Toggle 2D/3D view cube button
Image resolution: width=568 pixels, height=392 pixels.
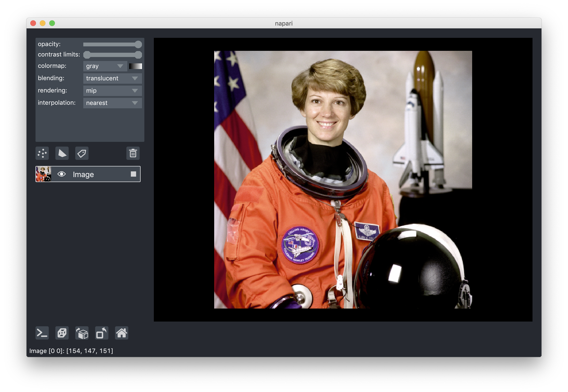click(62, 333)
